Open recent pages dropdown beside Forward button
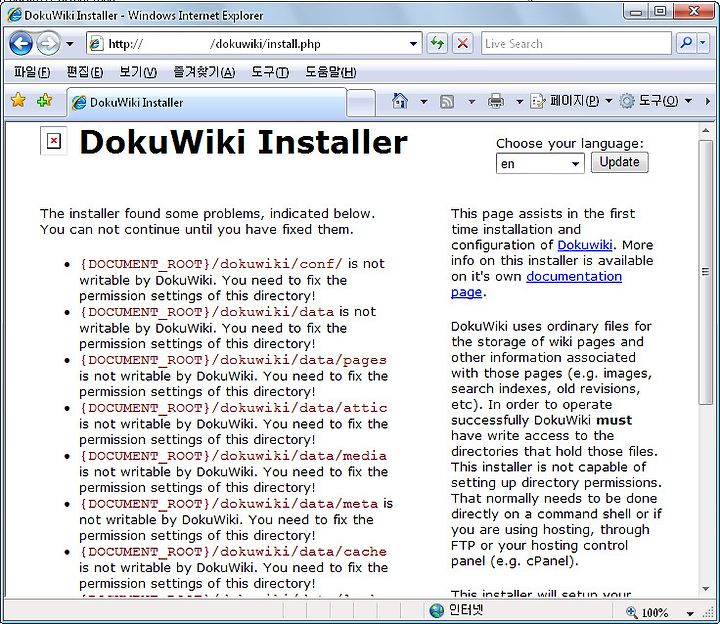720x624 pixels. point(70,44)
